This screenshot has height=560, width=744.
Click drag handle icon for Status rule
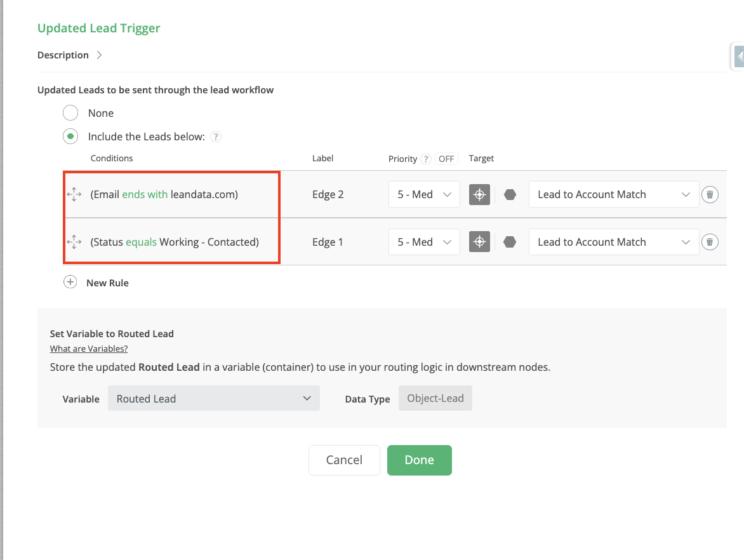[x=74, y=242]
